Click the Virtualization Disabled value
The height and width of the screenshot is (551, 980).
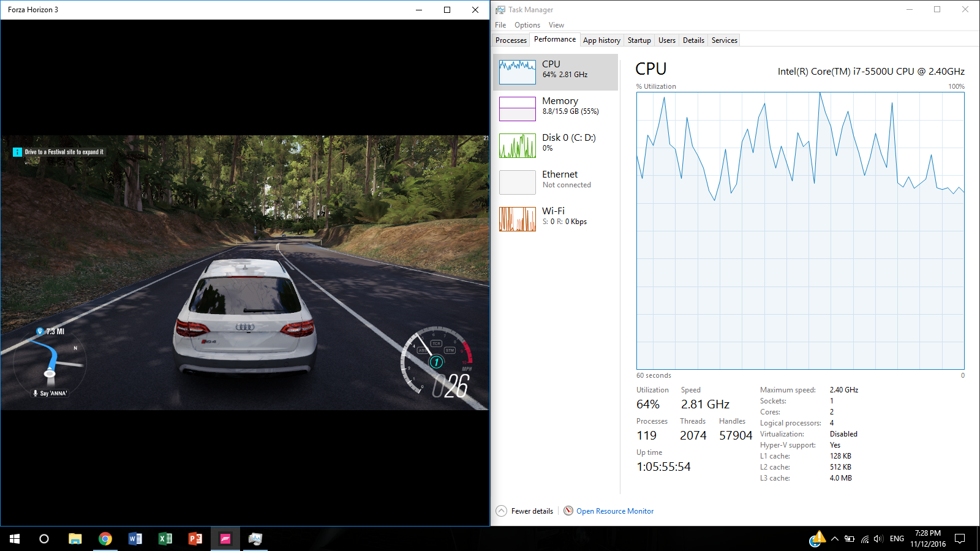pyautogui.click(x=843, y=434)
